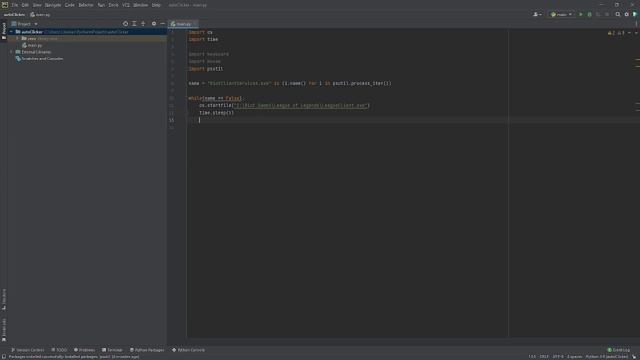Open the Code menu
Image resolution: width=640 pixels, height=360 pixels.
[x=70, y=5]
